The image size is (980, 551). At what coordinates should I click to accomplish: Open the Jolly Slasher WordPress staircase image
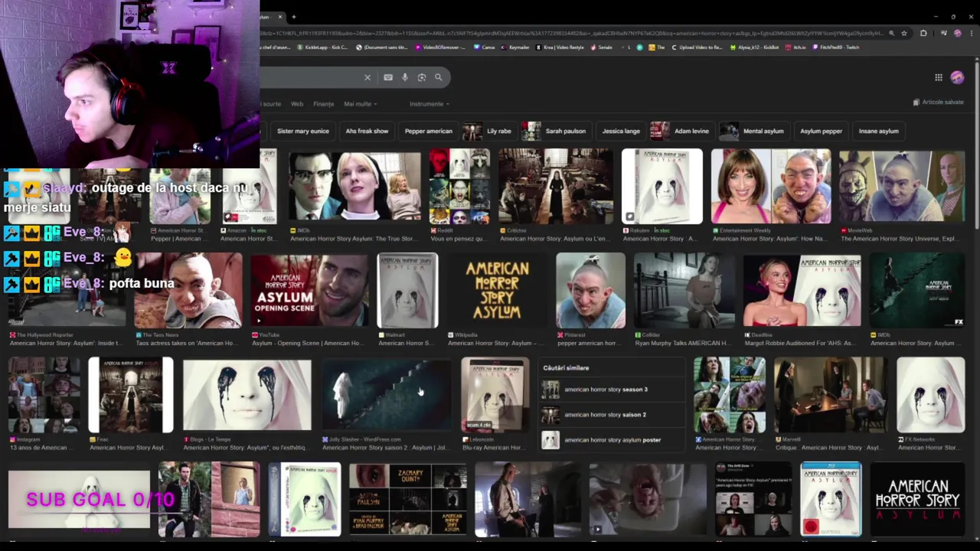tap(387, 396)
